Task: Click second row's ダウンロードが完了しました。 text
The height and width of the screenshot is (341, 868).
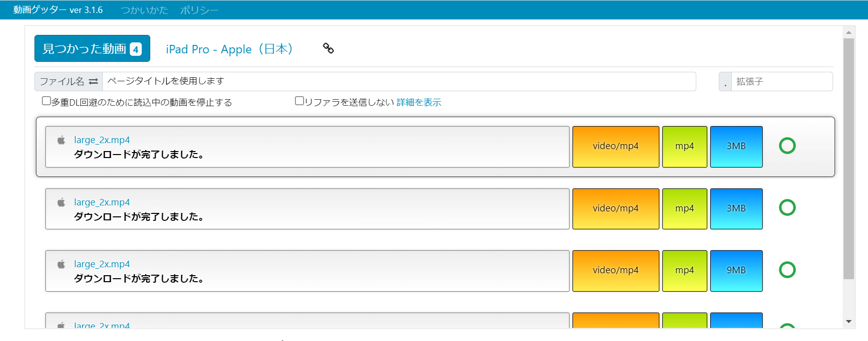Action: 139,217
